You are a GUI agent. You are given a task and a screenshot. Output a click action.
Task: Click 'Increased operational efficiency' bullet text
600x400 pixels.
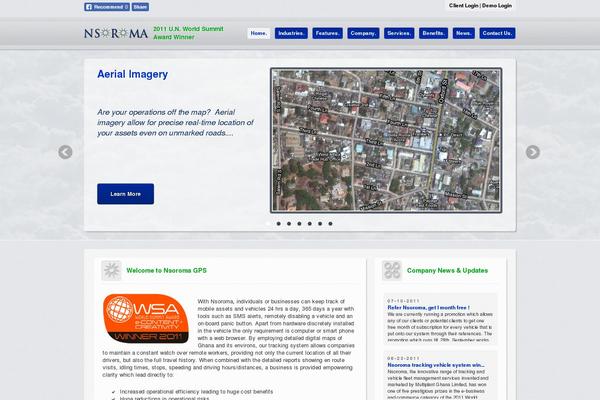(x=196, y=392)
